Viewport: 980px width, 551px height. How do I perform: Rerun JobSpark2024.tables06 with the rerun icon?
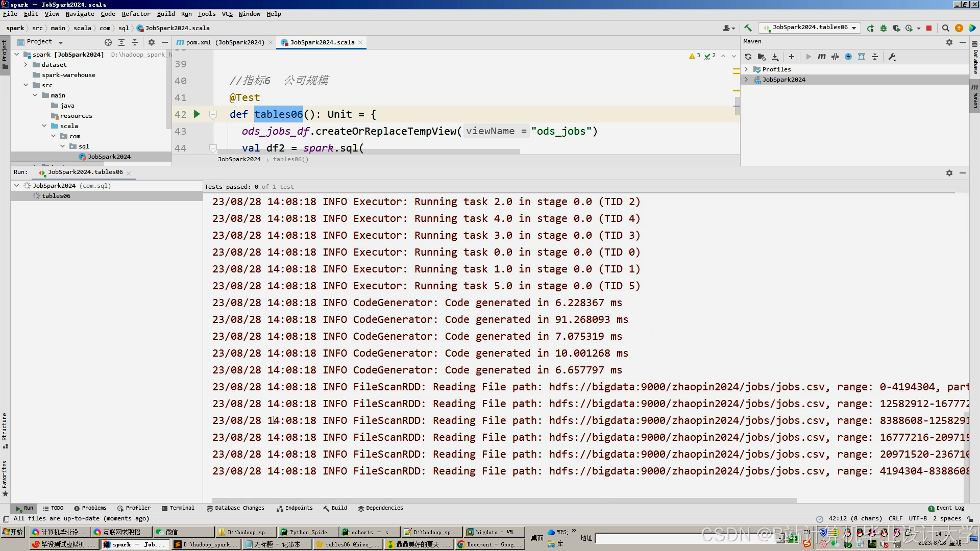point(870,28)
